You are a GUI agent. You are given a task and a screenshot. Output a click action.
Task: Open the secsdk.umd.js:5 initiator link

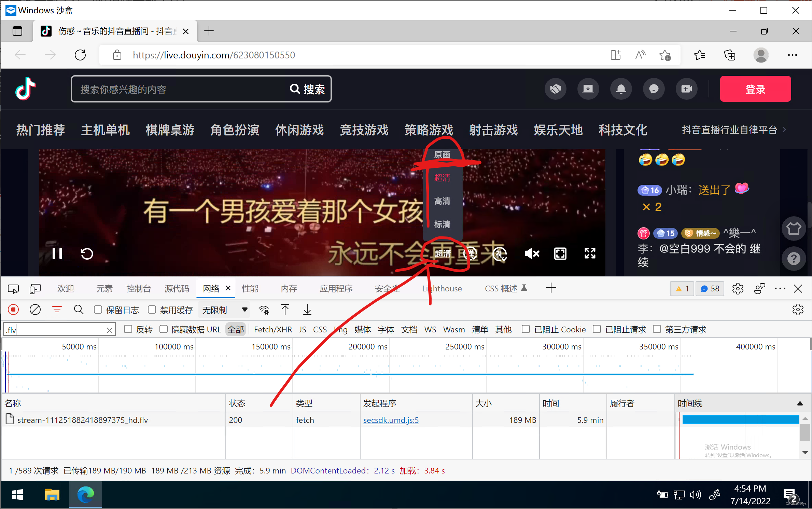[391, 420]
